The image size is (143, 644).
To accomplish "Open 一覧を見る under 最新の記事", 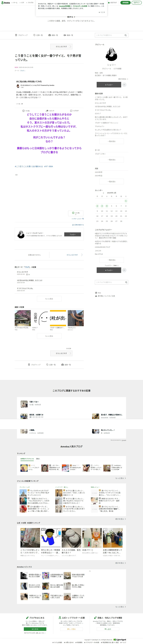I will [x=111, y=141].
